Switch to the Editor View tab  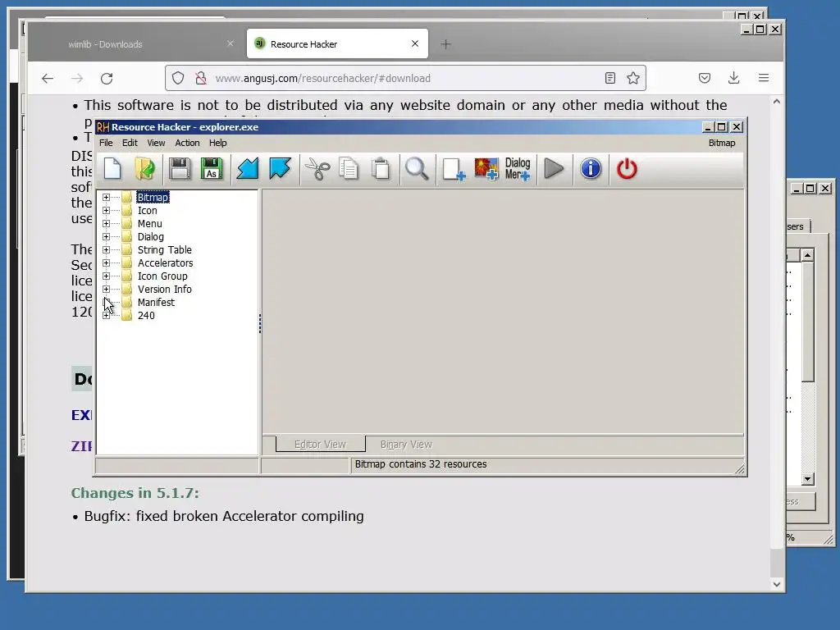[x=321, y=444]
